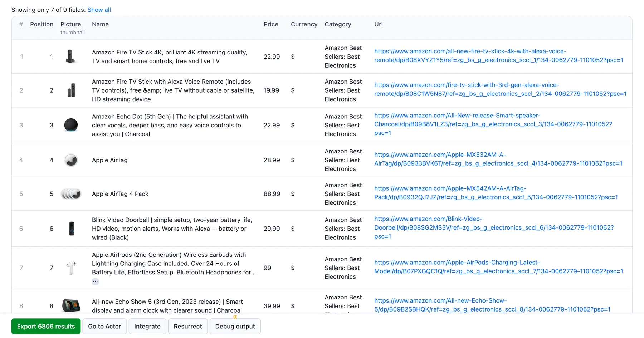Open the Apple-MX542AM-A-AirTag-Pack URL

coord(496,193)
